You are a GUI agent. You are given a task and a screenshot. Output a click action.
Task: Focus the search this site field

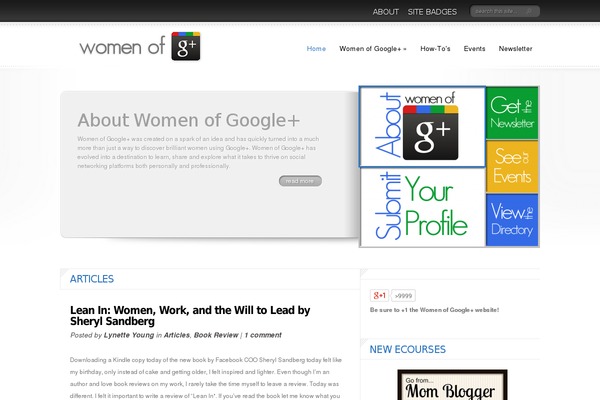coord(505,11)
